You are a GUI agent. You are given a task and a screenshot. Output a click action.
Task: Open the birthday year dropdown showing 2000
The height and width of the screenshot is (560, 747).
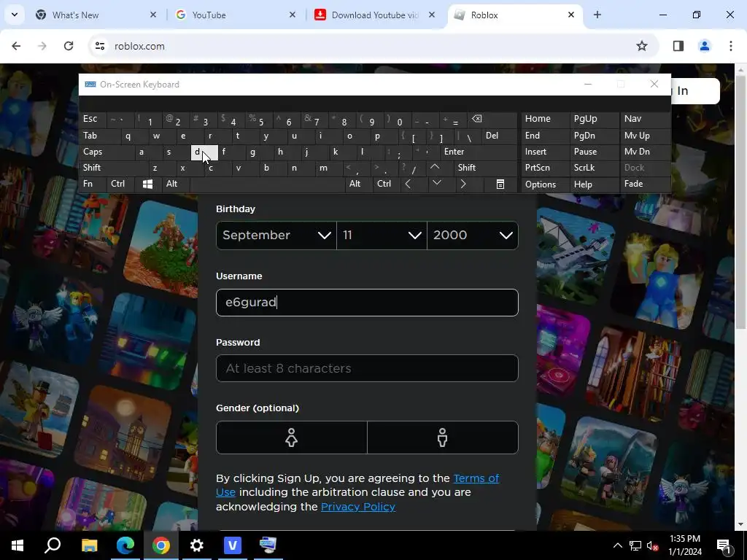click(473, 236)
